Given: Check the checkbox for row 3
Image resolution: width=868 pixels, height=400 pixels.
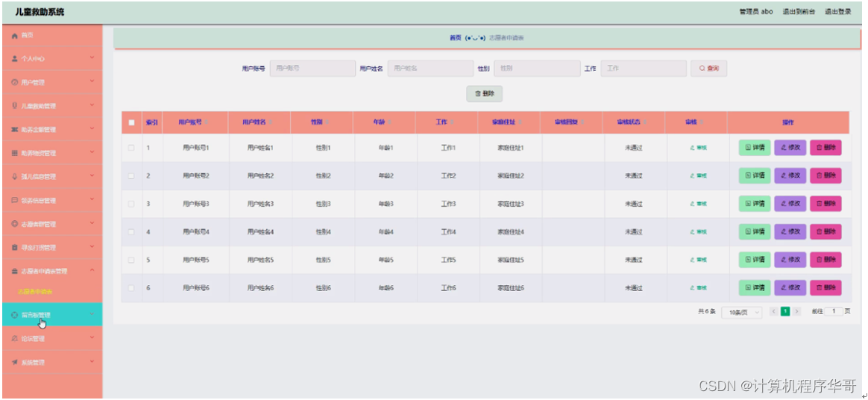Looking at the screenshot, I should [131, 204].
